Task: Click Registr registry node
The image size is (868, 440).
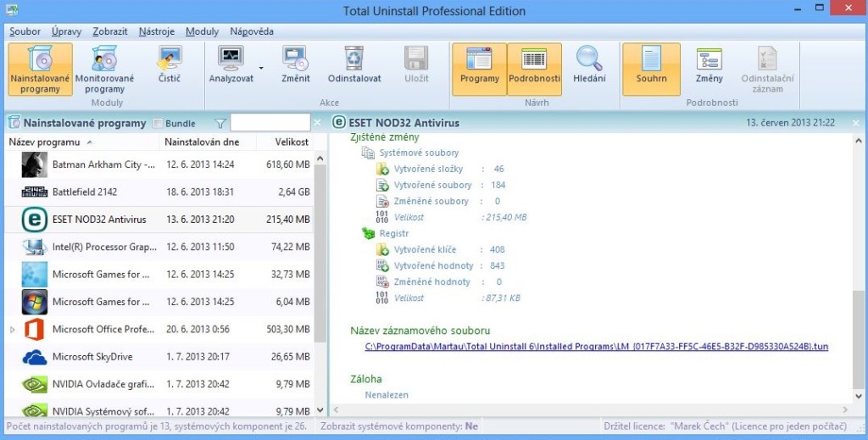Action: [394, 233]
